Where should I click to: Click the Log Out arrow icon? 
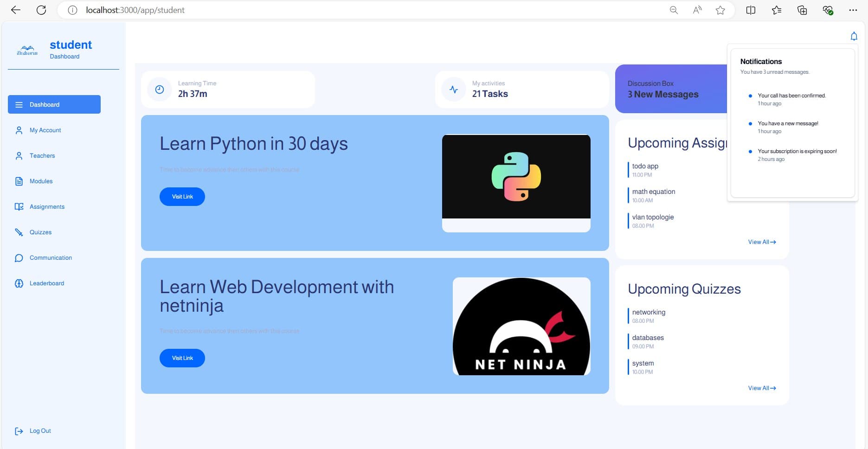[19, 431]
